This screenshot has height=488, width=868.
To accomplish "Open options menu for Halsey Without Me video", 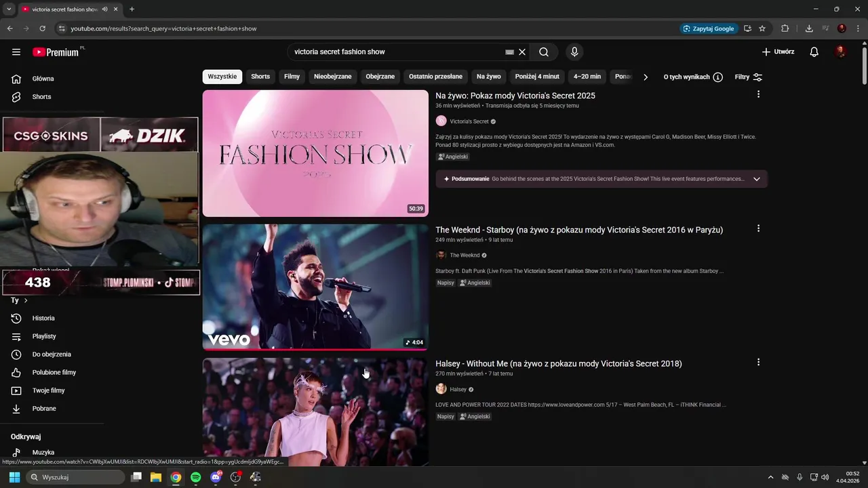I will coord(758,362).
